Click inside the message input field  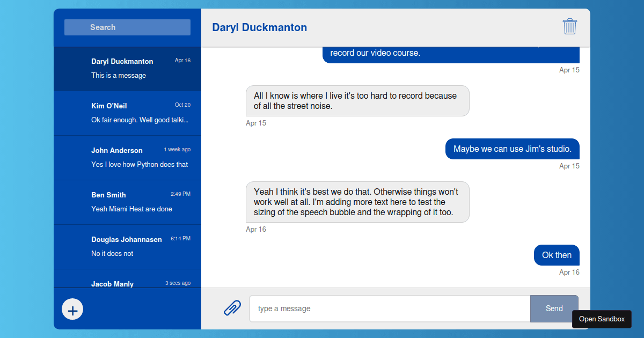click(x=390, y=308)
